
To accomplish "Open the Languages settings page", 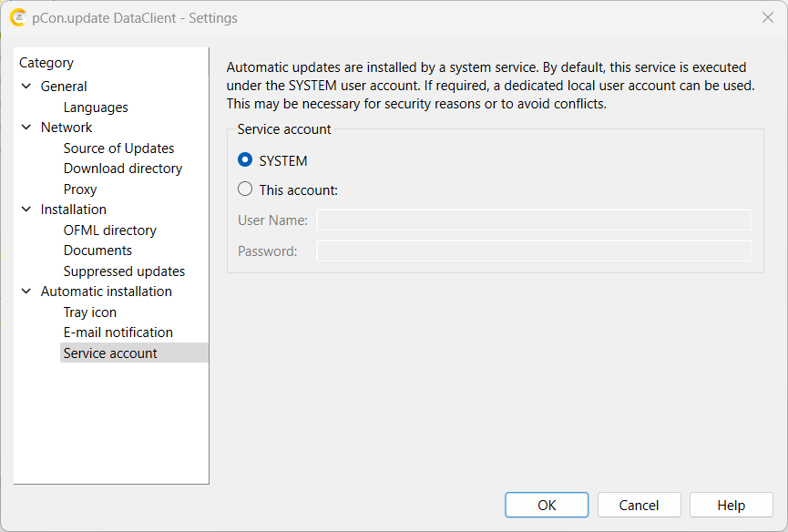I will point(96,107).
